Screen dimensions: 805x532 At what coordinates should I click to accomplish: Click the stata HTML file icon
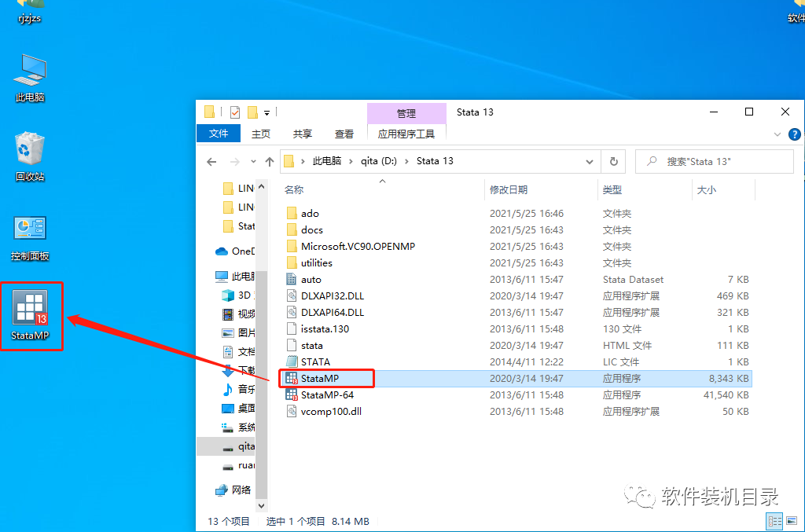[x=292, y=345]
